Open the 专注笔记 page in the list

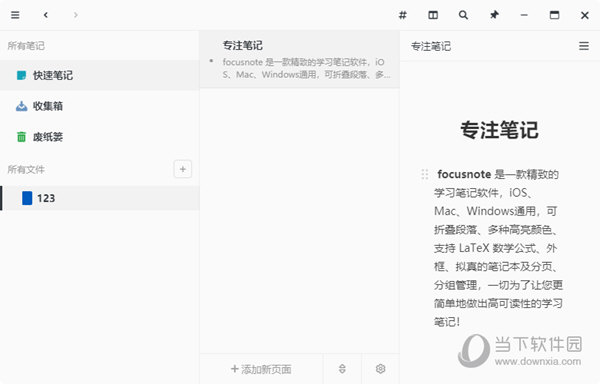[300, 59]
